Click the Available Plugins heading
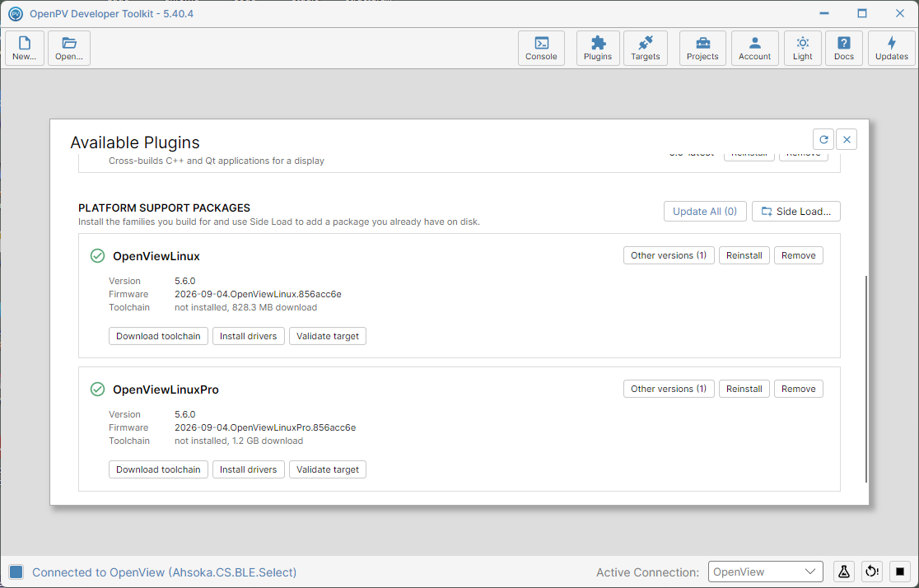Viewport: 919px width, 588px height. (135, 142)
